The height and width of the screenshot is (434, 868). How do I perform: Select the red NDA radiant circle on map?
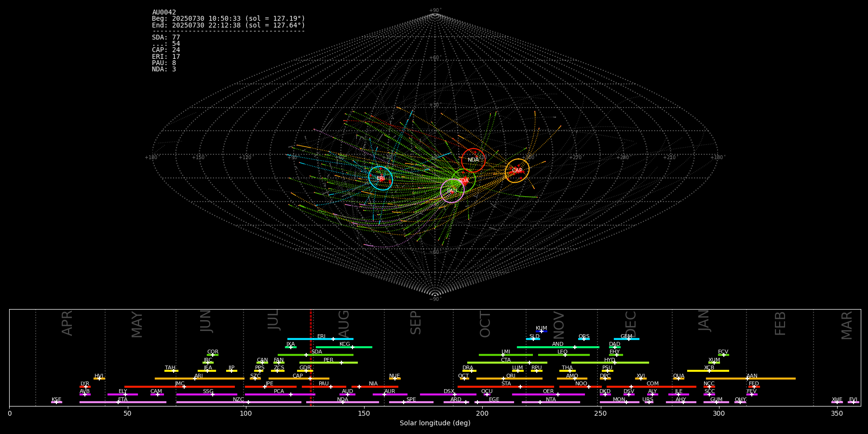(473, 160)
